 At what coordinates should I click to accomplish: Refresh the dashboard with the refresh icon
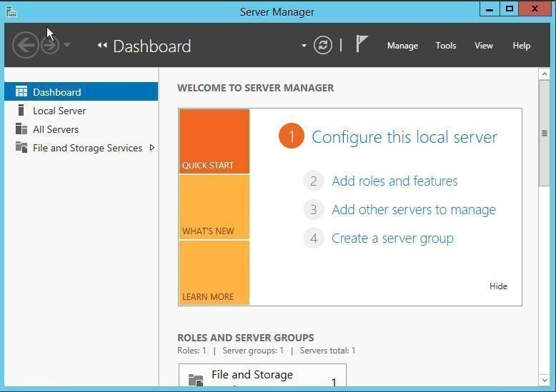point(323,46)
